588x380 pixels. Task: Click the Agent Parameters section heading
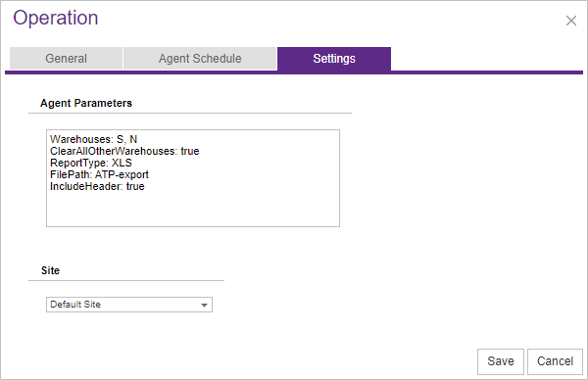[86, 103]
